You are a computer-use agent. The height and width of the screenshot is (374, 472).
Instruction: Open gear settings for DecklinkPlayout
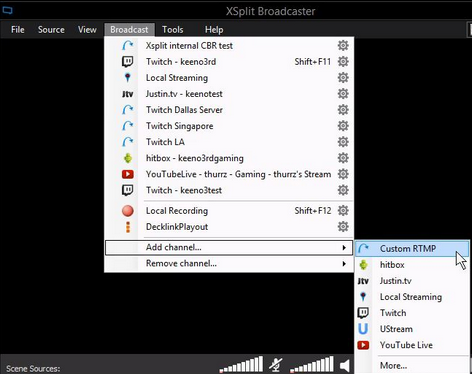tap(343, 227)
